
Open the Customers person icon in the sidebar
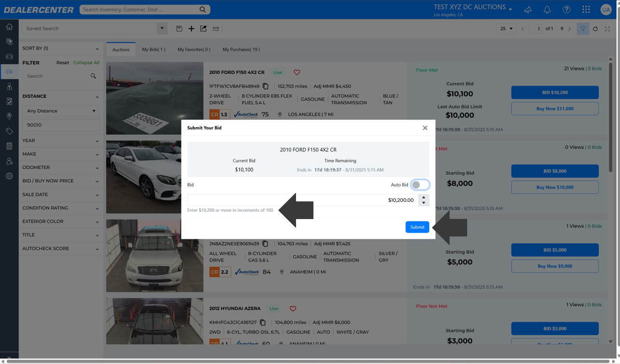9,87
